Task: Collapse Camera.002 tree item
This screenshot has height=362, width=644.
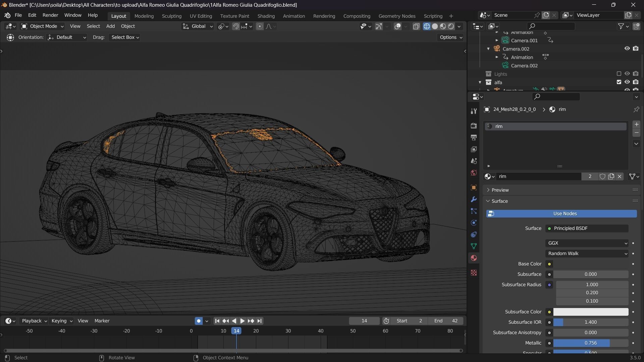Action: pos(488,49)
